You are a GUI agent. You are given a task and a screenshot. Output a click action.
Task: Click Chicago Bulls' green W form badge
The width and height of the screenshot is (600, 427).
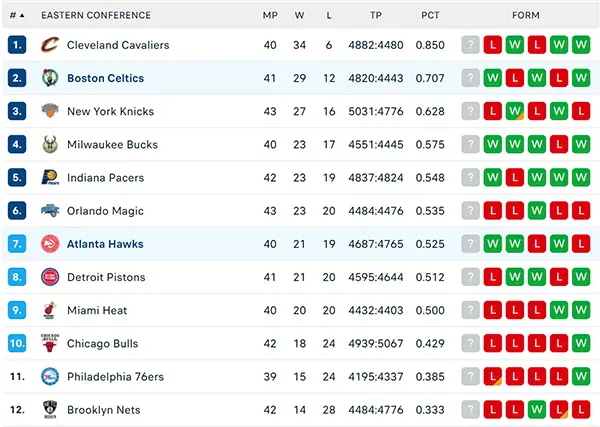tap(581, 343)
